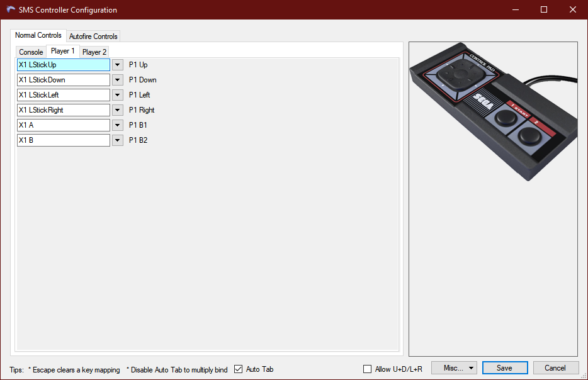Image resolution: width=588 pixels, height=380 pixels.
Task: Expand the dropdown for P1 Left
Action: coord(117,95)
